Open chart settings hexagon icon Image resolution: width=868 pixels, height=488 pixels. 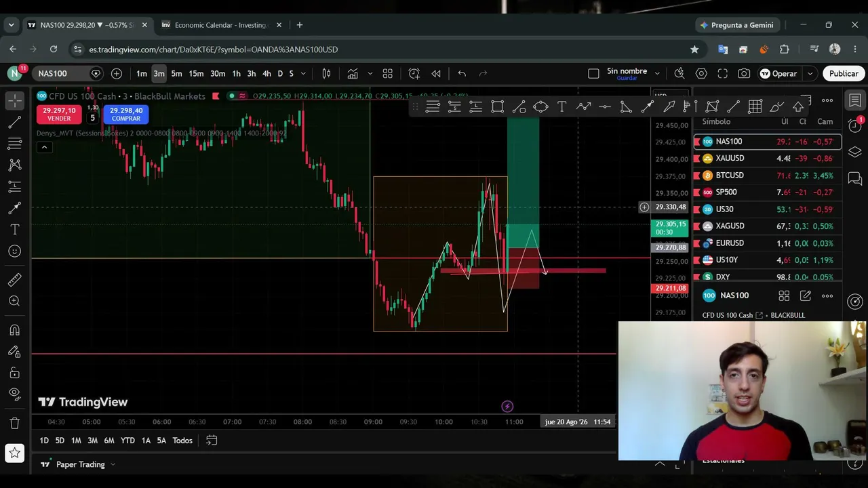701,73
